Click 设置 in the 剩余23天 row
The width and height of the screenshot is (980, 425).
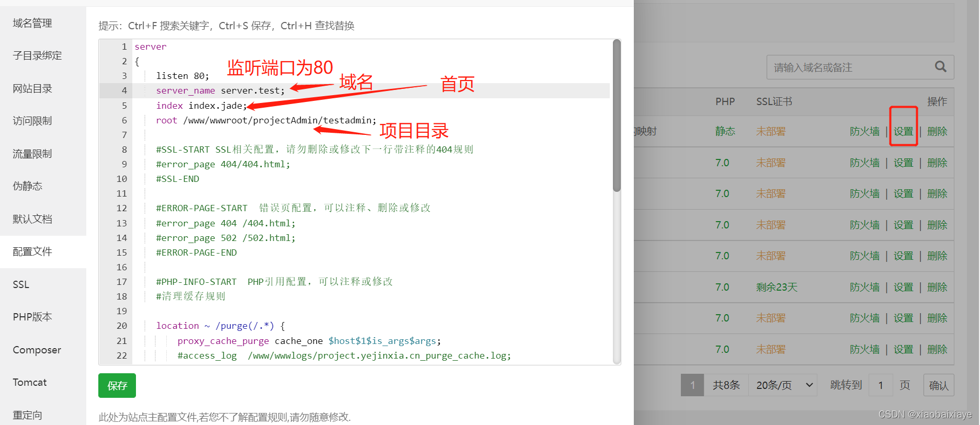pyautogui.click(x=903, y=287)
